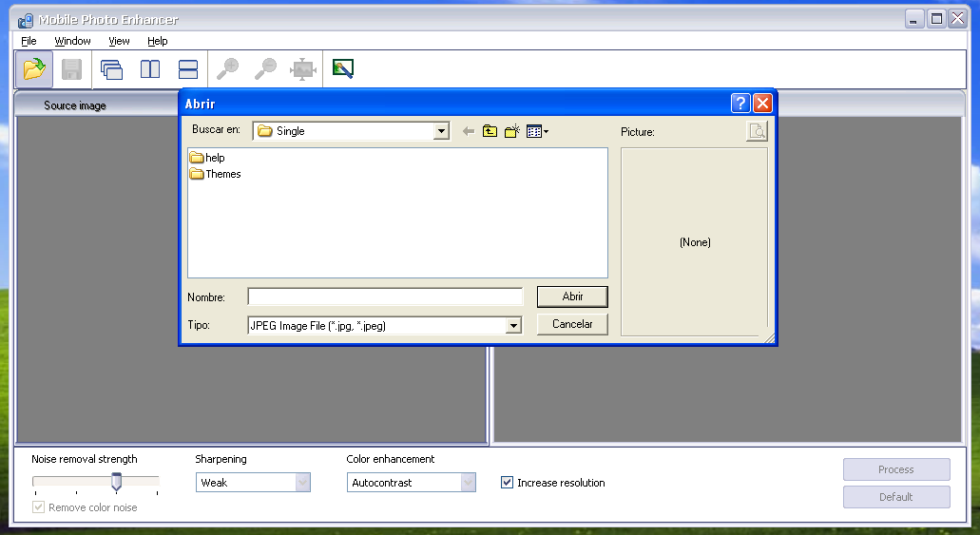Click the Process button
This screenshot has height=535, width=980.
[896, 469]
